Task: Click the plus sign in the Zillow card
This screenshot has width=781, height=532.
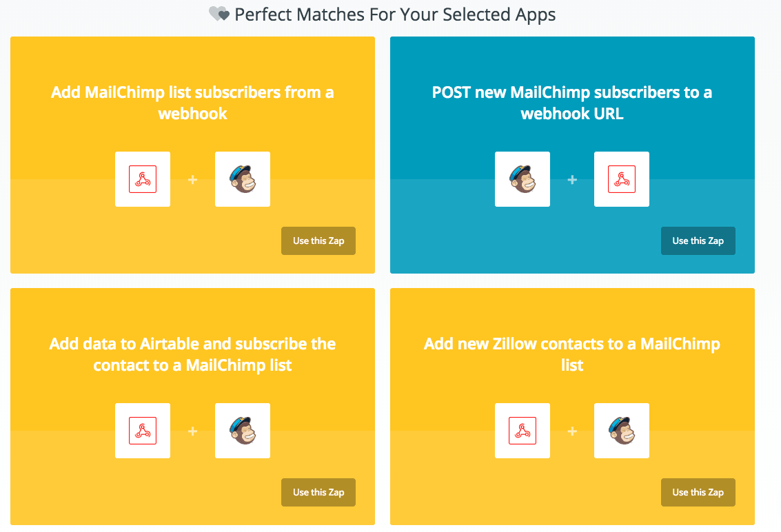Action: (572, 431)
